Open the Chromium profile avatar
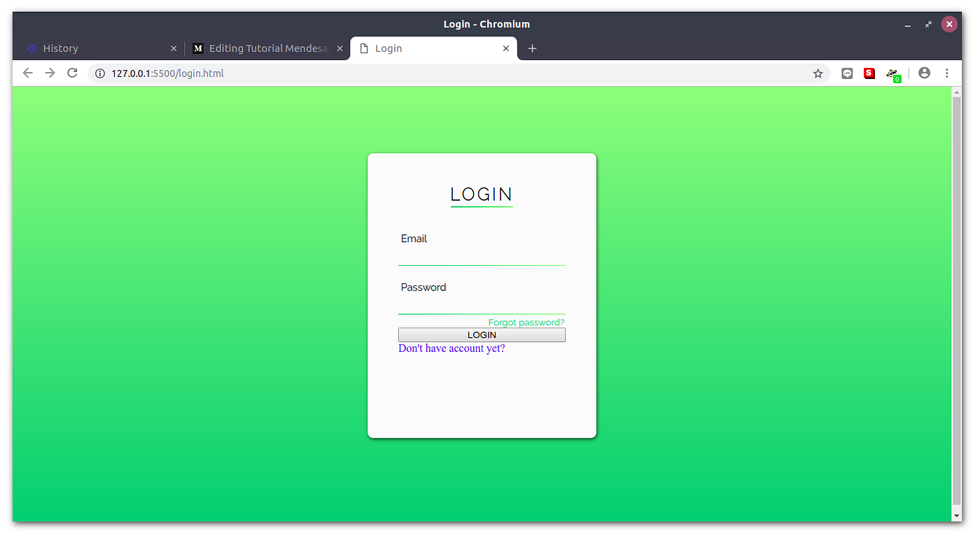 pyautogui.click(x=924, y=73)
